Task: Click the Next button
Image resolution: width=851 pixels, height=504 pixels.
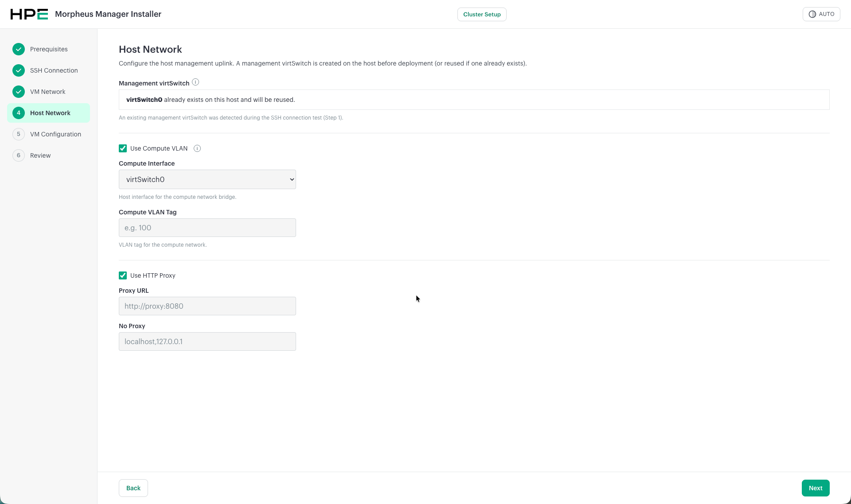Action: [816, 488]
